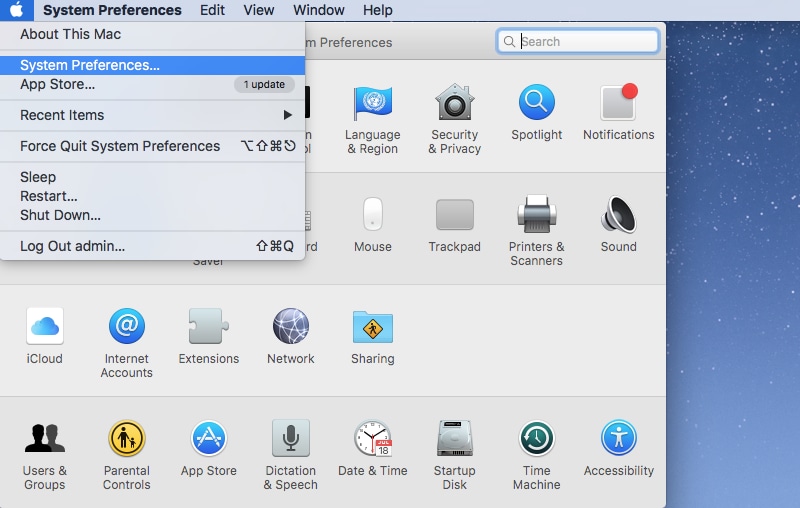
Task: Choose Log Out admin…
Action: (x=153, y=246)
